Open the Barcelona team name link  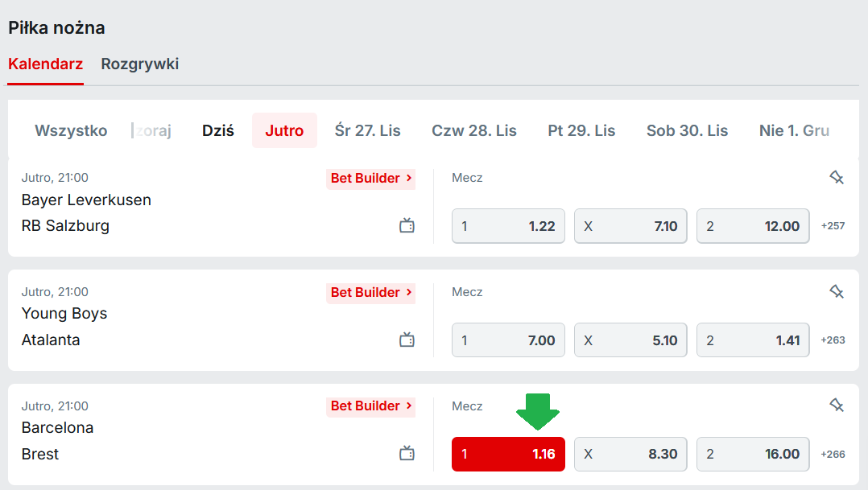pos(58,428)
